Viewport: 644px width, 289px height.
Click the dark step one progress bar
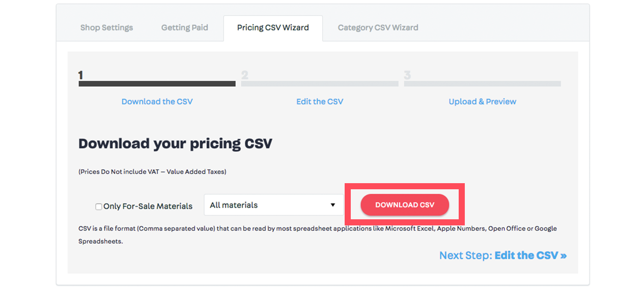157,84
